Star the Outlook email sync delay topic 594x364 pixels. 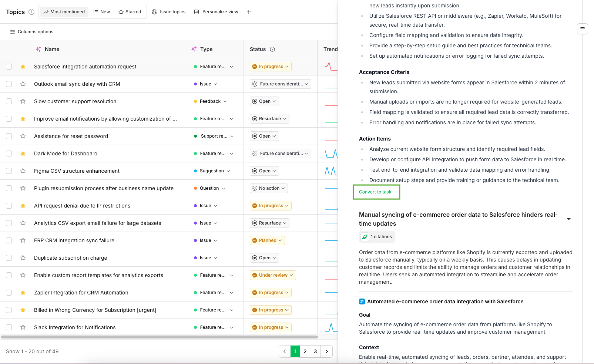pyautogui.click(x=23, y=84)
